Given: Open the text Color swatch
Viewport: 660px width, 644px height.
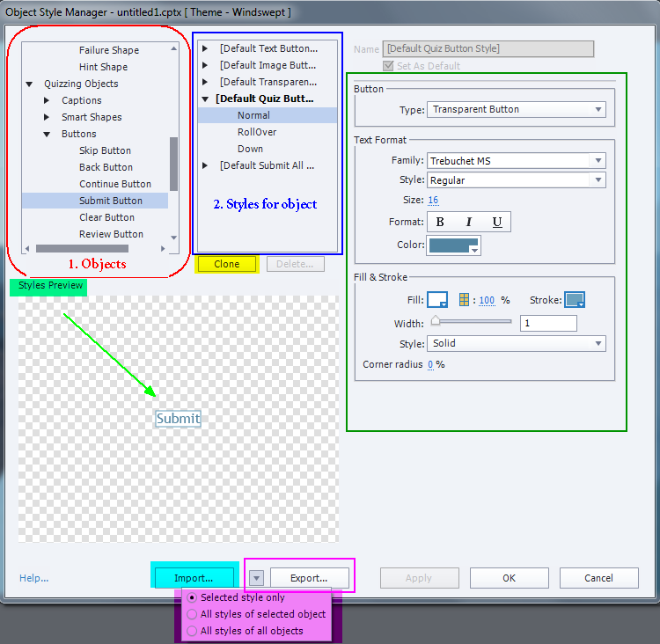Looking at the screenshot, I should [x=454, y=245].
